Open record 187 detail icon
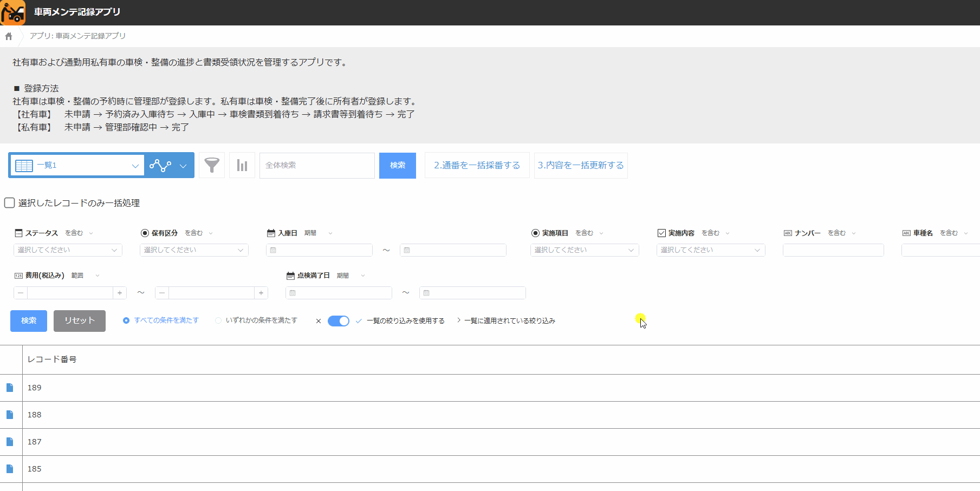This screenshot has width=980, height=491. click(x=10, y=442)
